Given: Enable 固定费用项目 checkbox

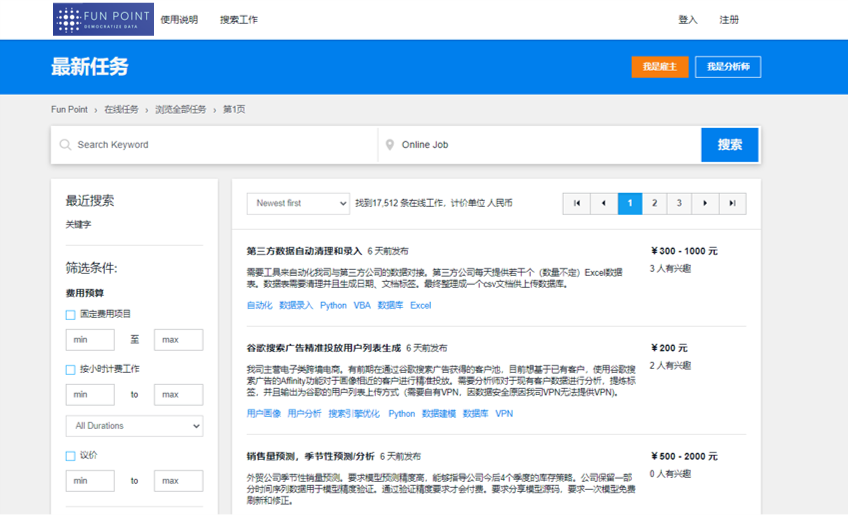Looking at the screenshot, I should [70, 314].
